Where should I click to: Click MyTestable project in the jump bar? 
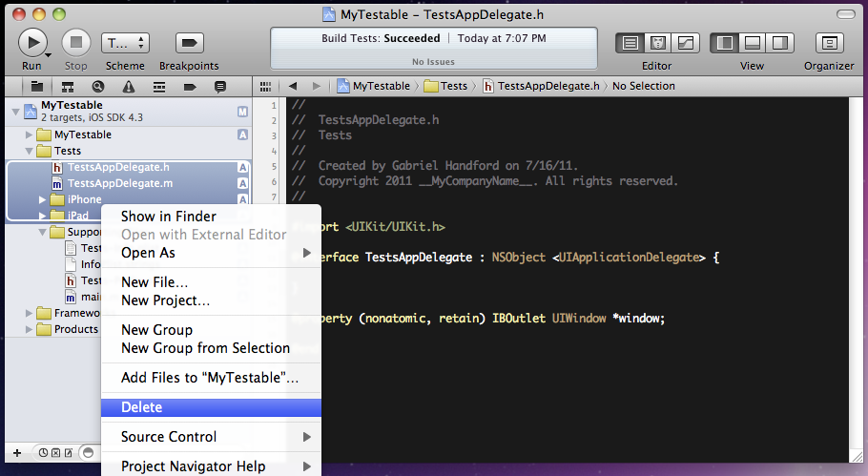click(374, 86)
